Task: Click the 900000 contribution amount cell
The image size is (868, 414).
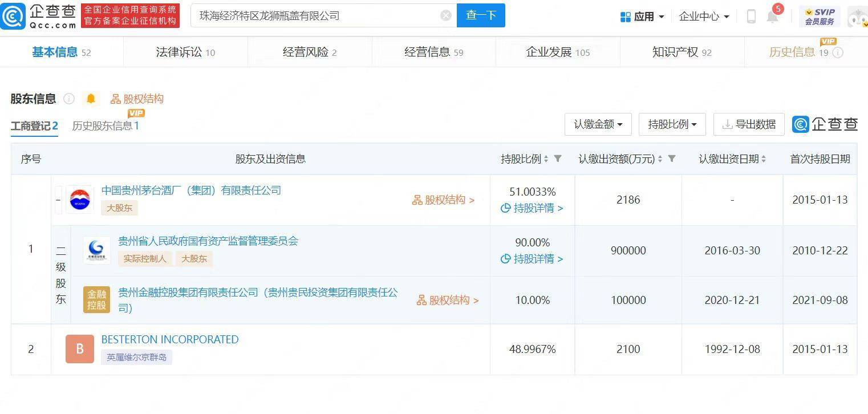Action: 628,250
